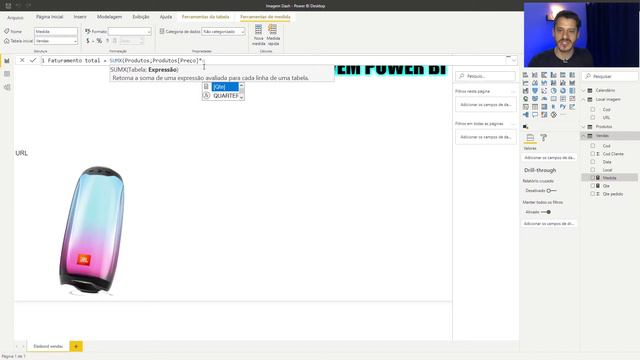The image size is (640, 360).
Task: Collapse the Local imagem table
Action: (x=584, y=99)
